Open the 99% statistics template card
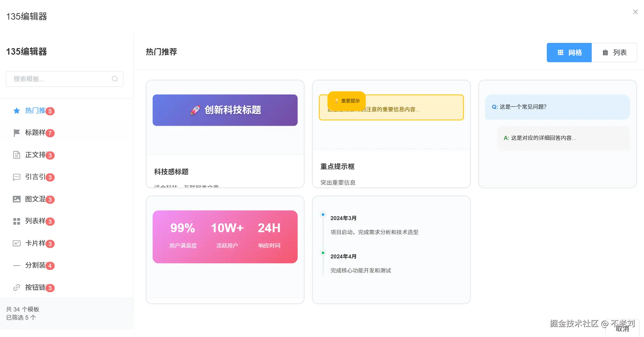 (x=225, y=249)
